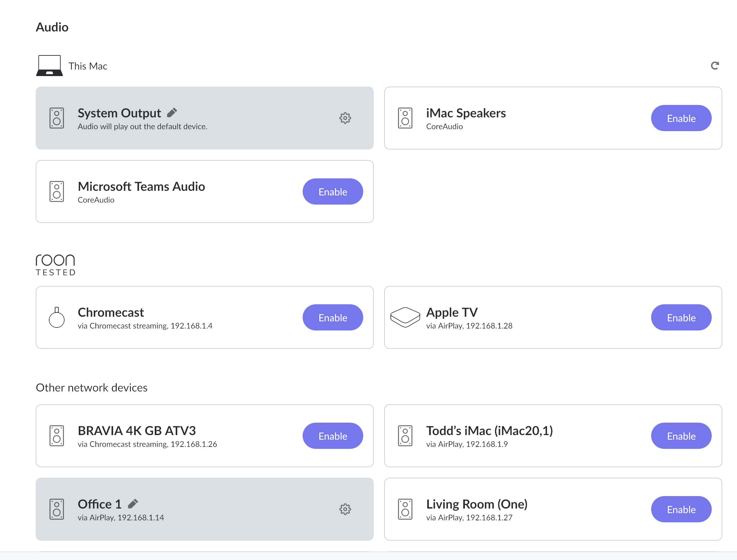Click 'Audio will play out the default device.'
The image size is (737, 560).
[143, 127]
